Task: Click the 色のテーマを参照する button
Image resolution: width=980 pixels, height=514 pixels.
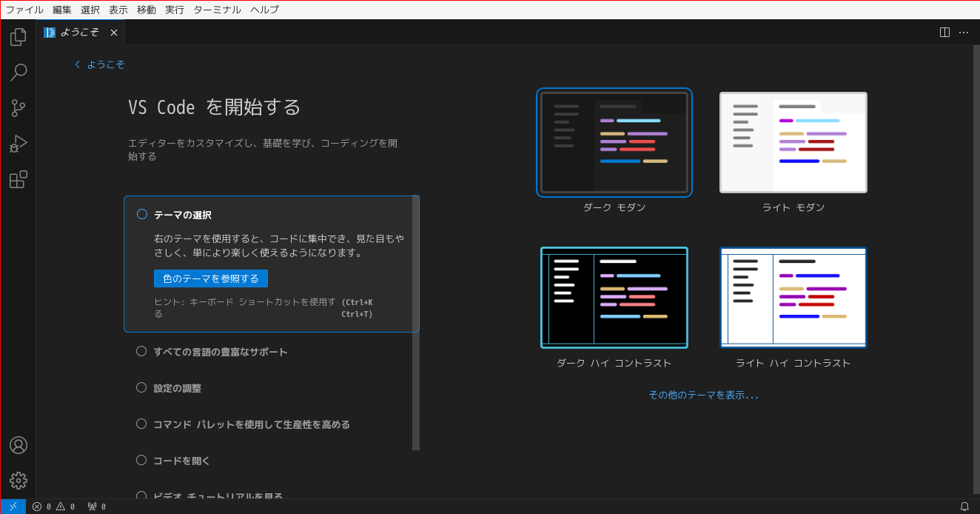Action: tap(211, 278)
